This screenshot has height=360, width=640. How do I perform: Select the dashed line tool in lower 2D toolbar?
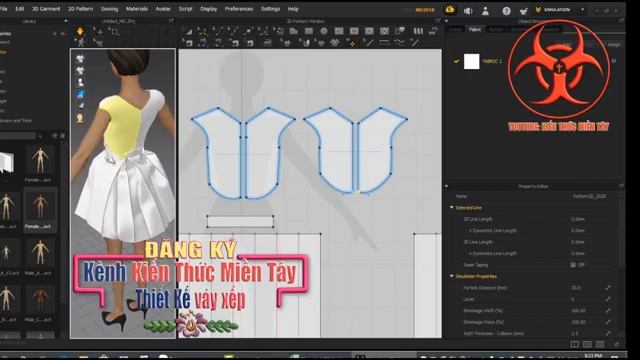click(384, 42)
